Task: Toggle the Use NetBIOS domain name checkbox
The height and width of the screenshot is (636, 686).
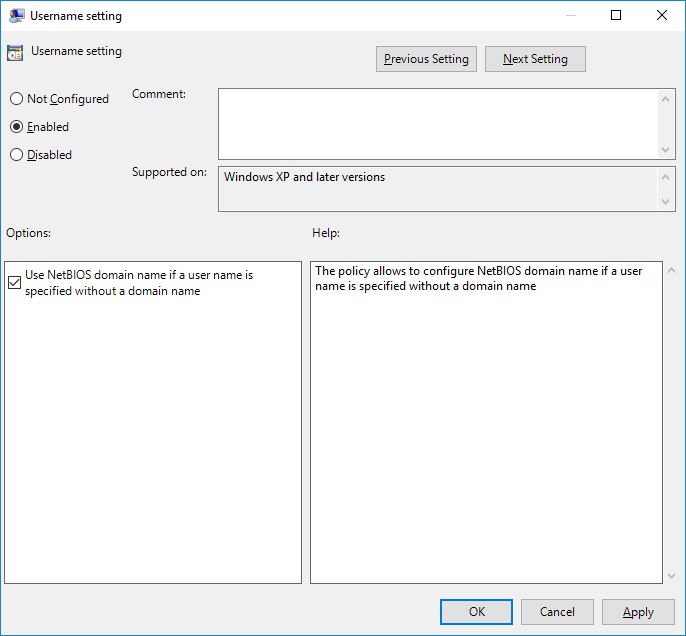Action: [14, 283]
